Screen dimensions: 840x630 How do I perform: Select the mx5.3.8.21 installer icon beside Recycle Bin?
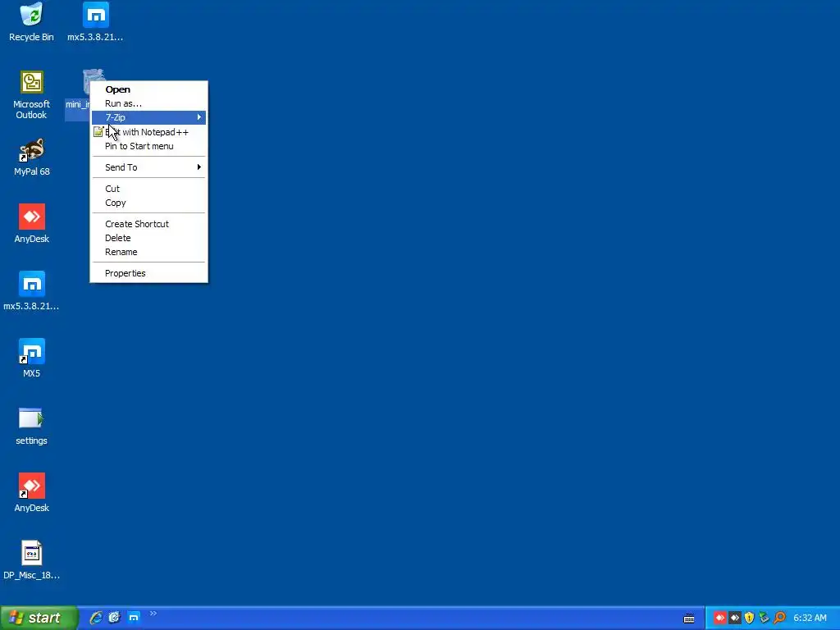coord(95,21)
